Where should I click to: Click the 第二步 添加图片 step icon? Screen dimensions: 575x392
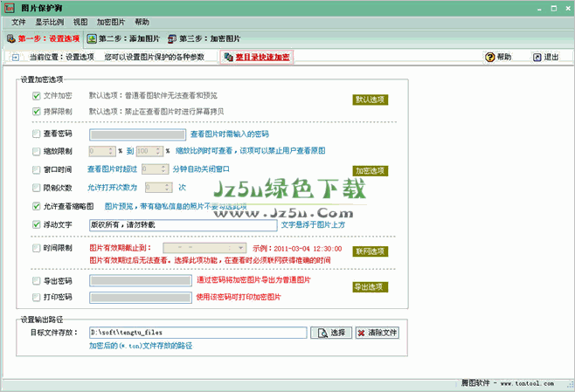click(92, 38)
